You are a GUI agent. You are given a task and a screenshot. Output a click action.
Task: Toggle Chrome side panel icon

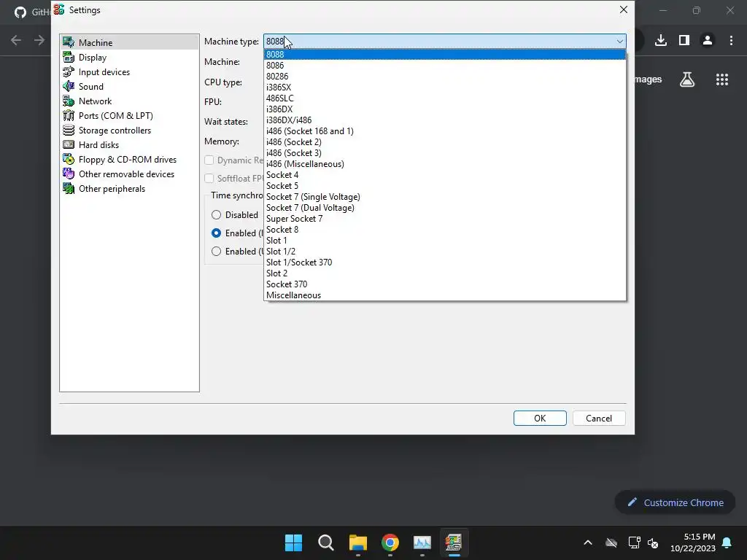coord(684,40)
